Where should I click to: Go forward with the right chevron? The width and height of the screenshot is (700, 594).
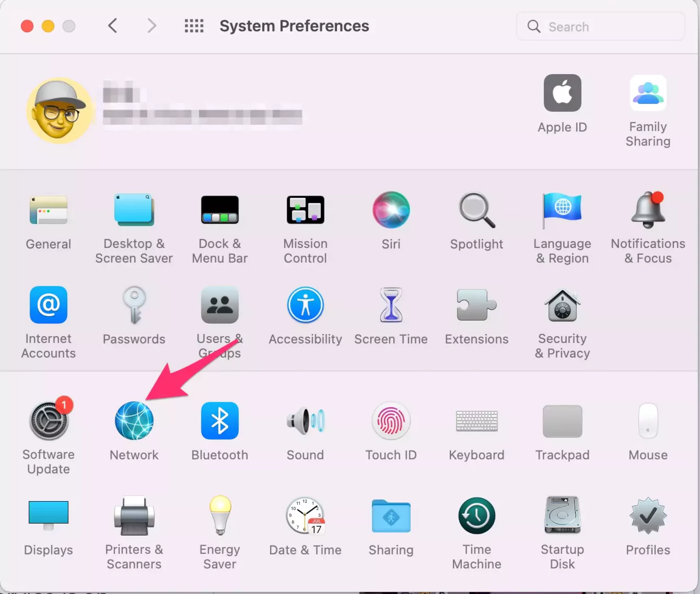click(x=152, y=26)
